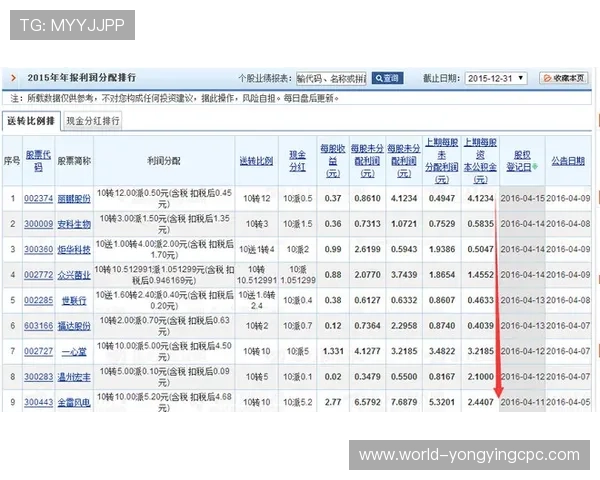Image resolution: width=600 pixels, height=480 pixels.
Task: Select the value 2.6199 in row 3
Action: (367, 250)
